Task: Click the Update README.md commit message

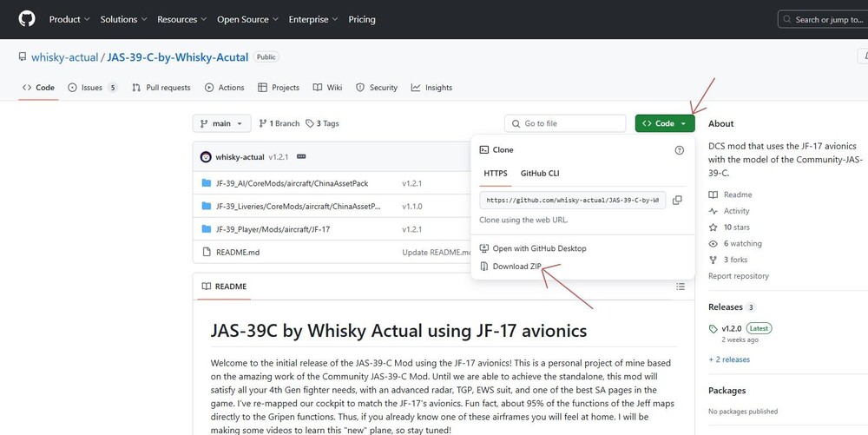Action: (437, 253)
